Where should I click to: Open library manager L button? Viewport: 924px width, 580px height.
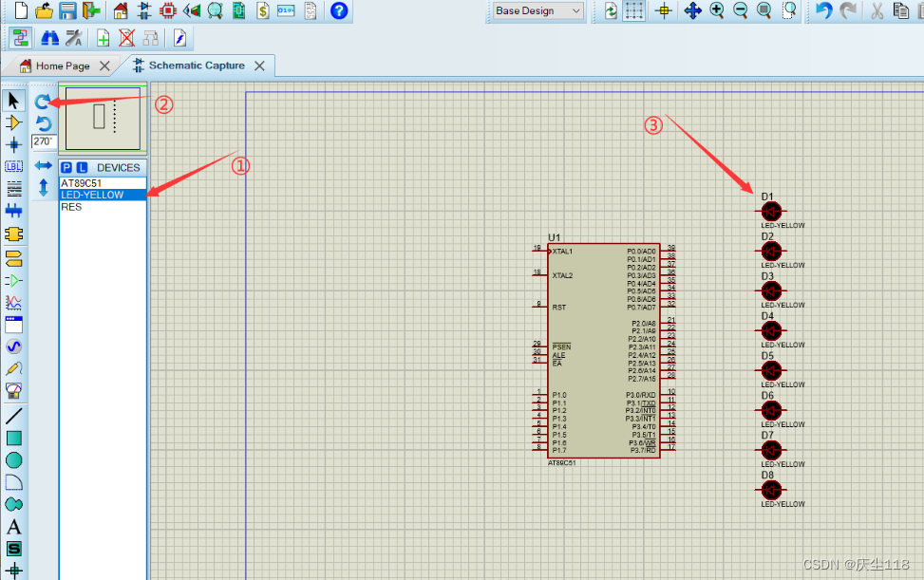pyautogui.click(x=82, y=168)
